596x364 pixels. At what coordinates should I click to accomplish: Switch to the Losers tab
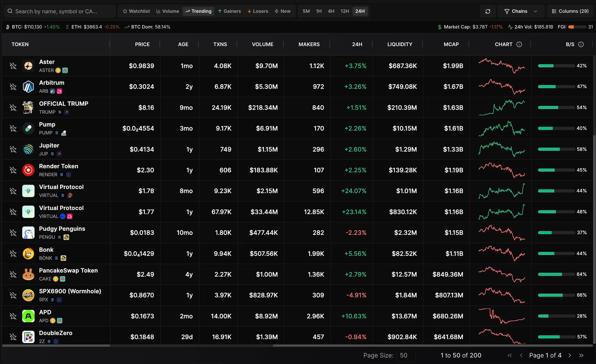pos(258,11)
